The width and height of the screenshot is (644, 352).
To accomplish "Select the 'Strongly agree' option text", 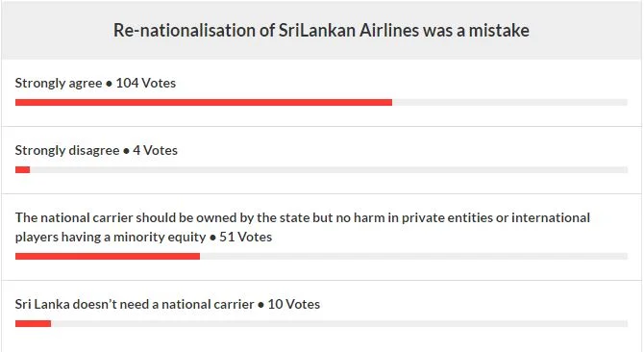I will tap(59, 84).
